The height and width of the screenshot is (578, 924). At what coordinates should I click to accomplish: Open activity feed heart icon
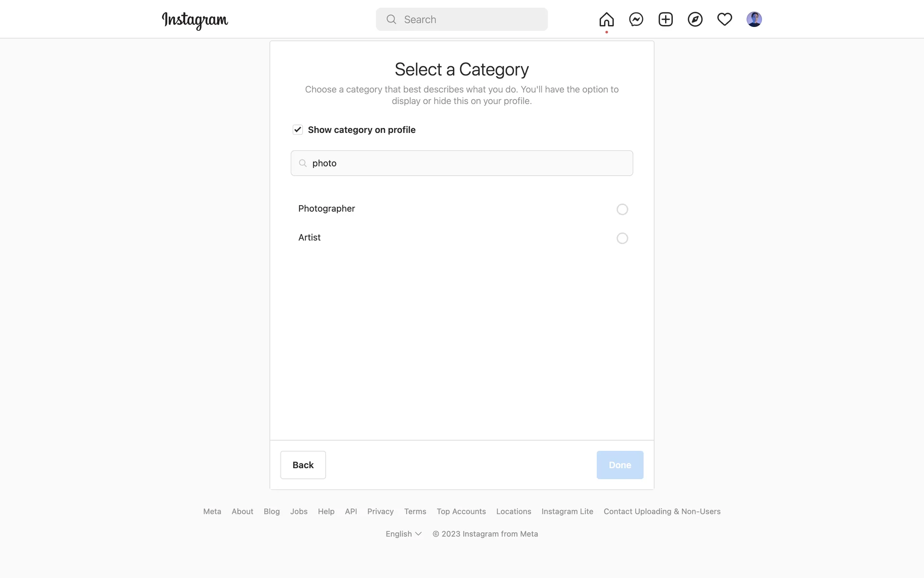click(x=724, y=20)
